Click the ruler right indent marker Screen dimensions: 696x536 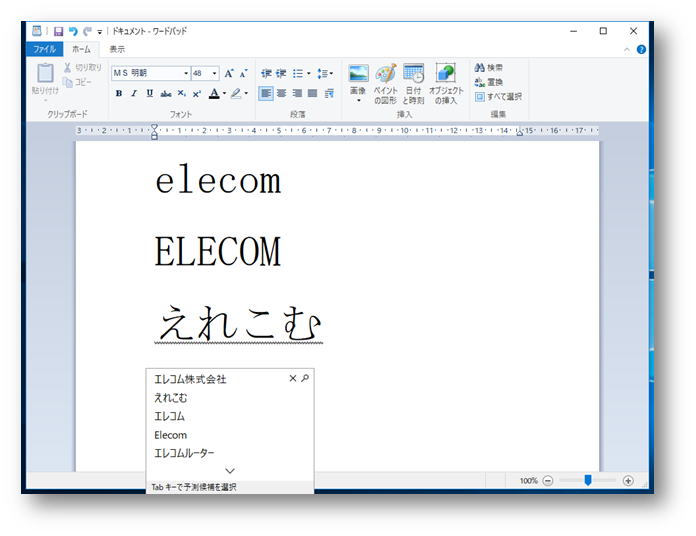pos(519,132)
